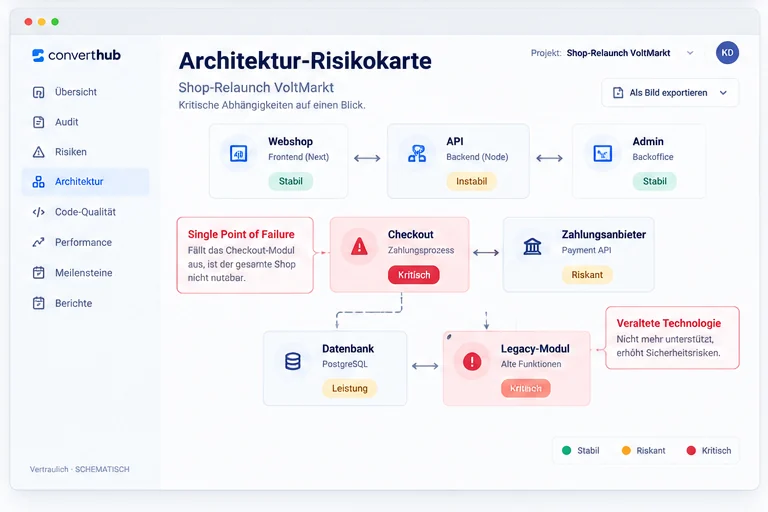Go to the Audit section
The height and width of the screenshot is (512, 768).
point(86,122)
